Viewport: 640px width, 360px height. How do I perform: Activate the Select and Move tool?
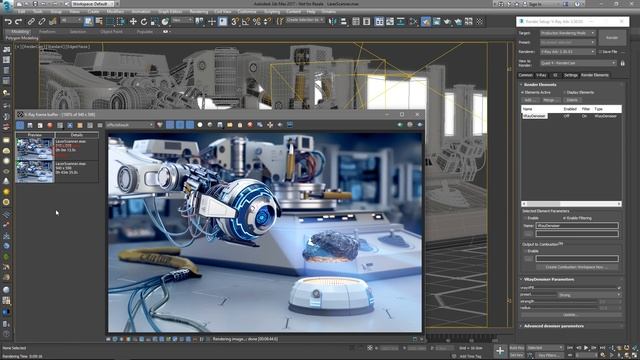[x=133, y=21]
